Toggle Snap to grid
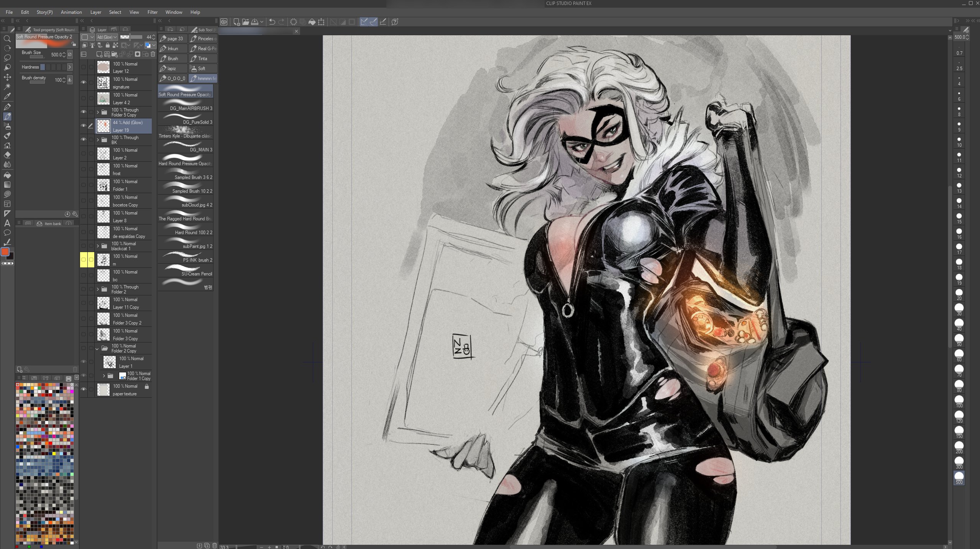Screen dimensions: 980x549 pos(382,22)
